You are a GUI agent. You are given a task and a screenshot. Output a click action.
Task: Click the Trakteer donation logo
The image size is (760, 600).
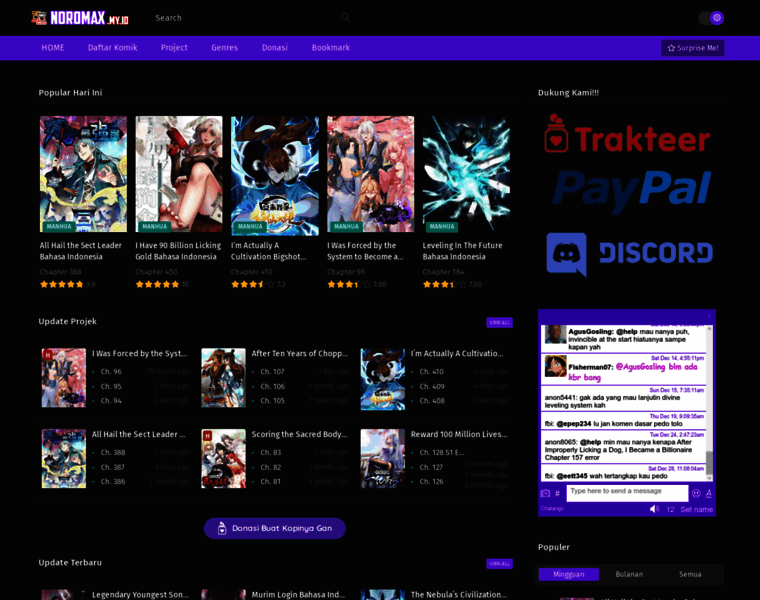[x=627, y=134]
